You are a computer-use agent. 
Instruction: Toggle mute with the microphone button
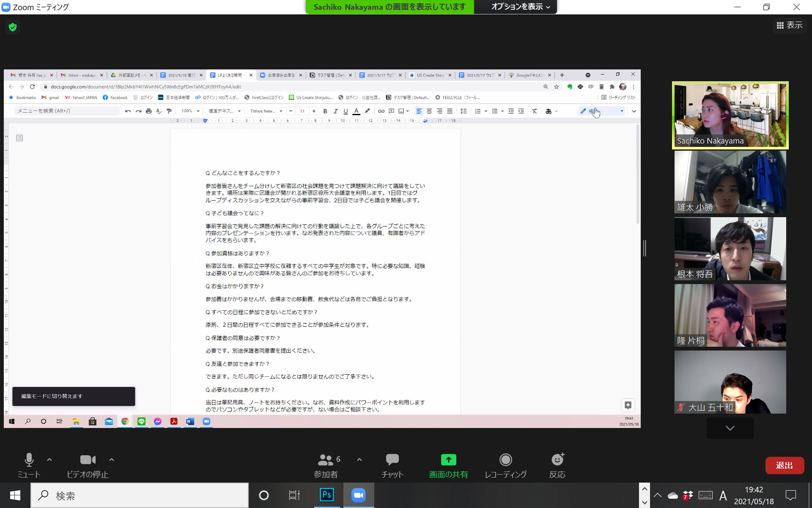[29, 465]
